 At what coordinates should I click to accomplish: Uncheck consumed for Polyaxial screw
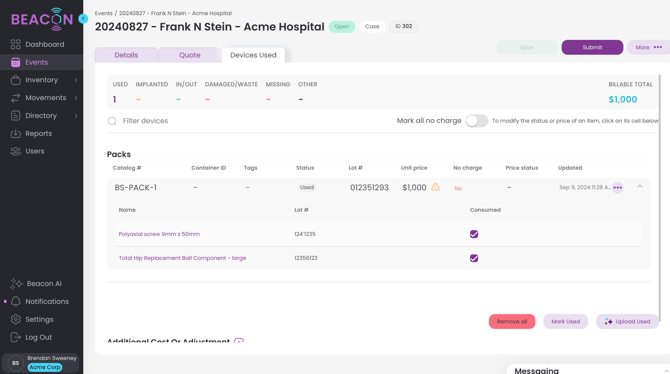click(x=474, y=234)
